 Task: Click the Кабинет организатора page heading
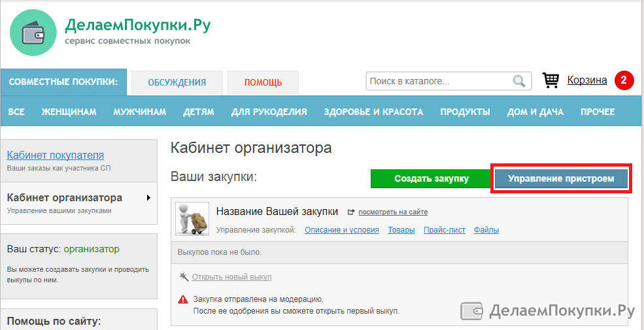point(251,148)
